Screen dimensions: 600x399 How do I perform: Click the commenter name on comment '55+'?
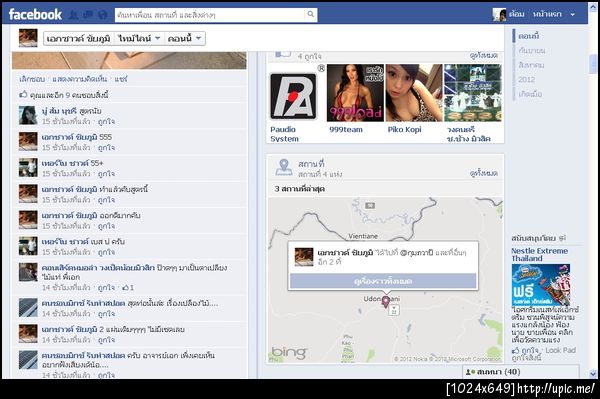click(65, 163)
